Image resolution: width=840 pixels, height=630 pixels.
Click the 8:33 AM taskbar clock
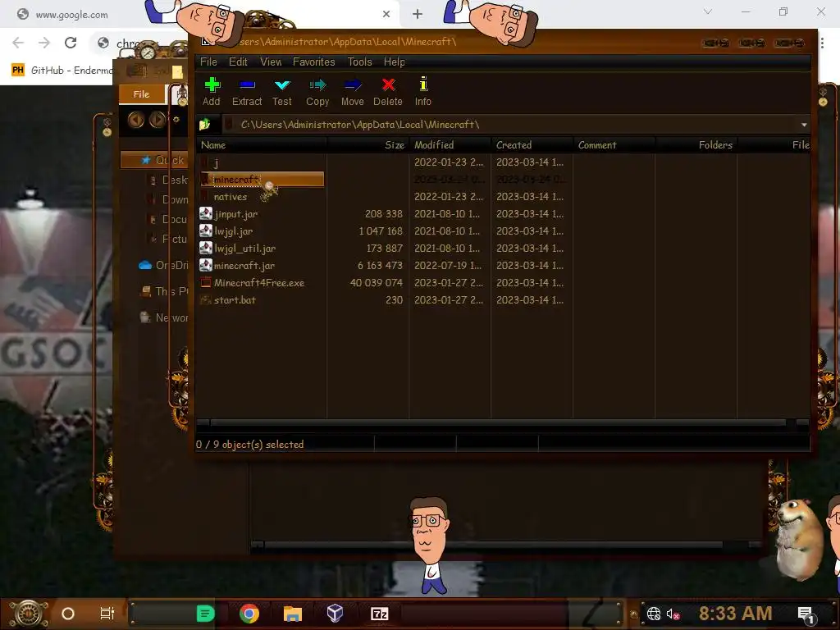pos(736,614)
